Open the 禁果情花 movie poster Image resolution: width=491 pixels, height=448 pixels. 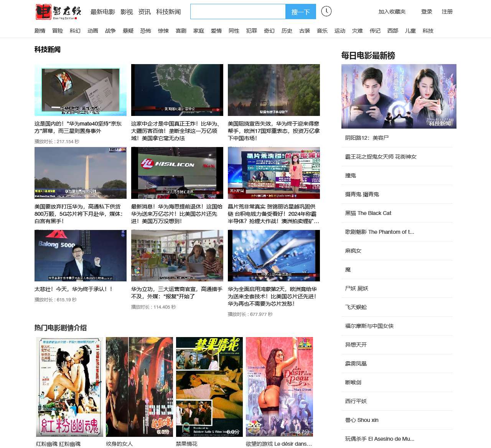(x=209, y=387)
